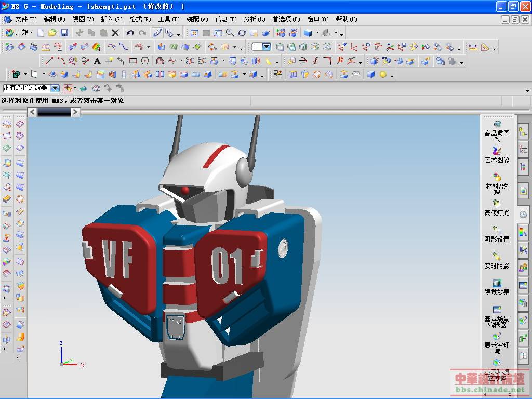
Task: Click the work layer number field
Action: [x=257, y=47]
